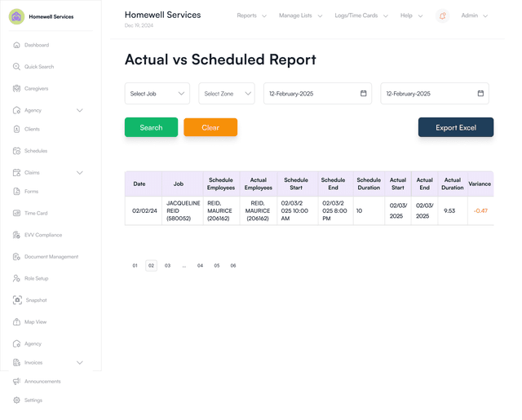This screenshot has height=420, width=522.
Task: Open the Select Job dropdown
Action: pyautogui.click(x=157, y=94)
